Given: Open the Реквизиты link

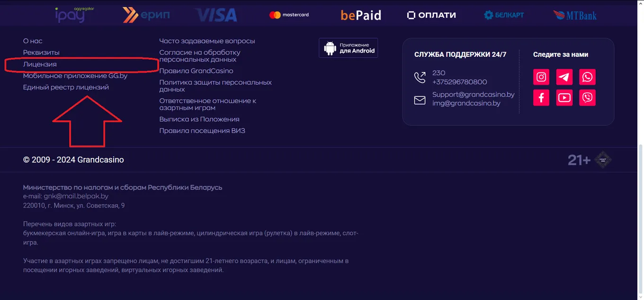Looking at the screenshot, I should [41, 53].
